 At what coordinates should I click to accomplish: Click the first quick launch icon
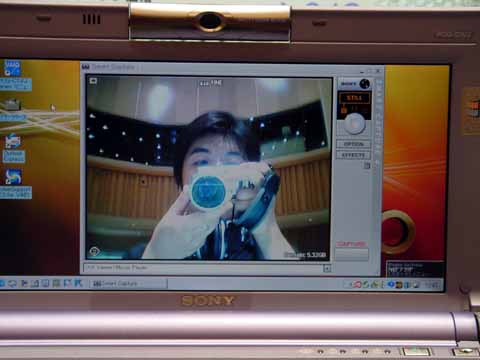[2, 284]
